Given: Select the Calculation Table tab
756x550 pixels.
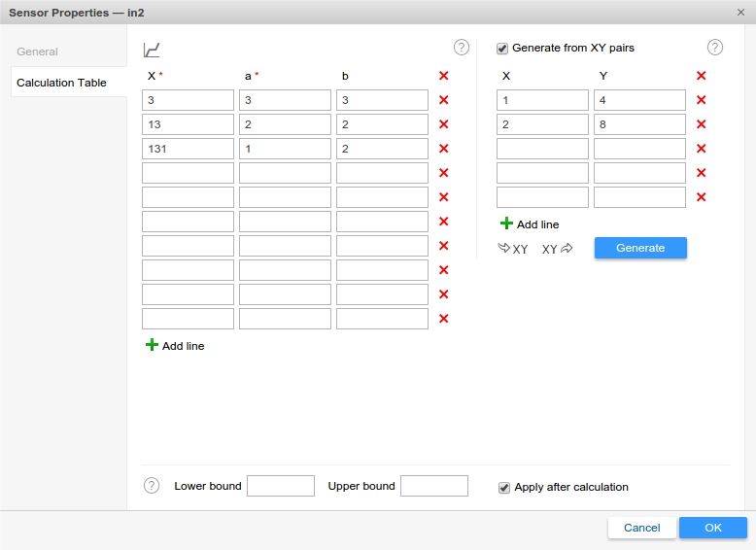Looking at the screenshot, I should (61, 83).
